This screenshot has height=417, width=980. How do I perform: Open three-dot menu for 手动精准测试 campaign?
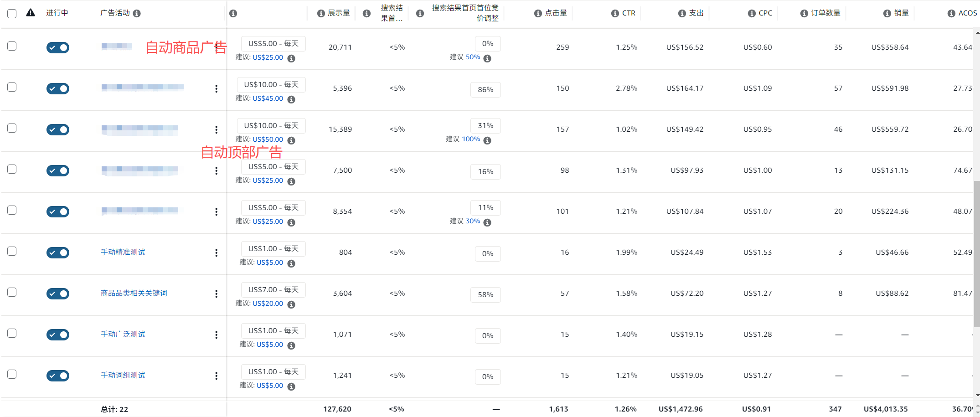click(x=216, y=253)
